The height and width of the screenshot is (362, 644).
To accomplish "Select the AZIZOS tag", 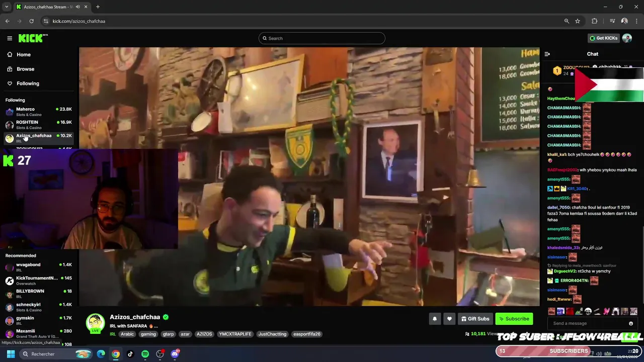I will [x=204, y=334].
